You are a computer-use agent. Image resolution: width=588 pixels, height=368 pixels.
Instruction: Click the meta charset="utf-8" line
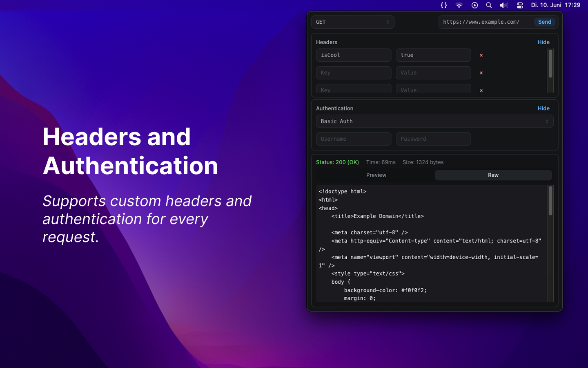tap(370, 232)
